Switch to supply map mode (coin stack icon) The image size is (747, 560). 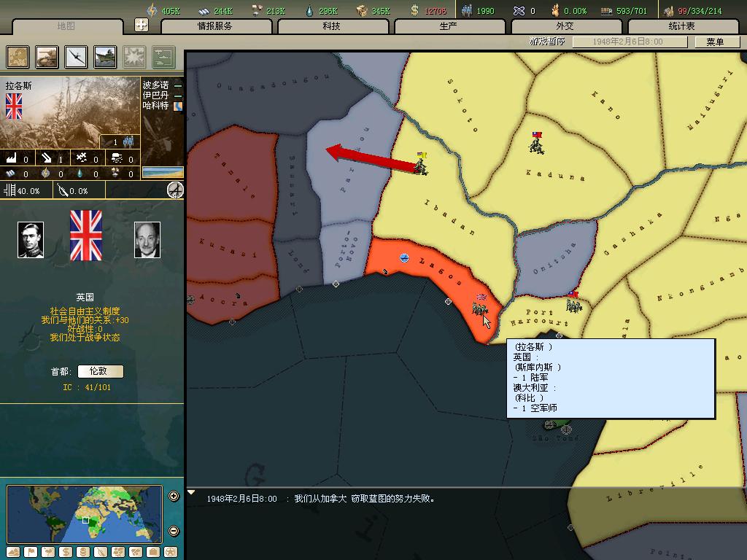pos(83,552)
